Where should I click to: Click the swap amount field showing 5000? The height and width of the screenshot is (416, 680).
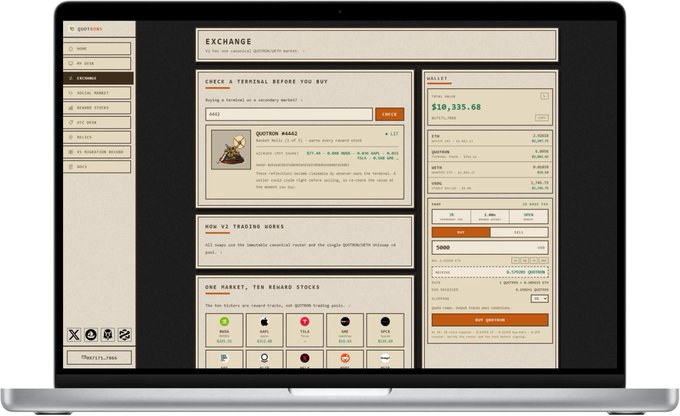click(490, 248)
